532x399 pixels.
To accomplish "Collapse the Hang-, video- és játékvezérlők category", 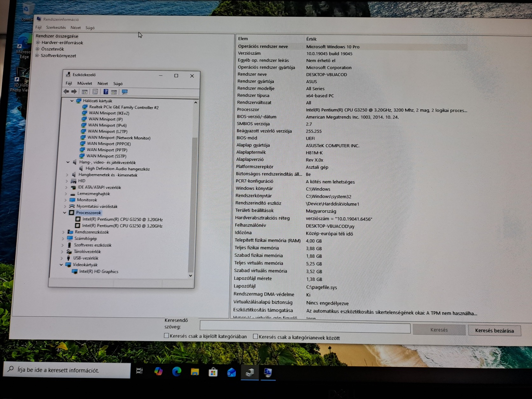I will (68, 162).
